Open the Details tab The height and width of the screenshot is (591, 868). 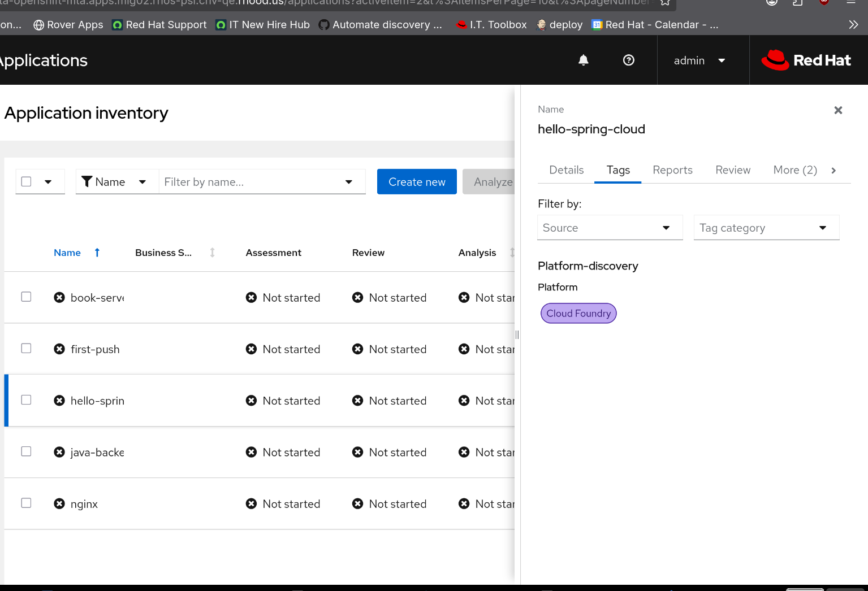[566, 170]
